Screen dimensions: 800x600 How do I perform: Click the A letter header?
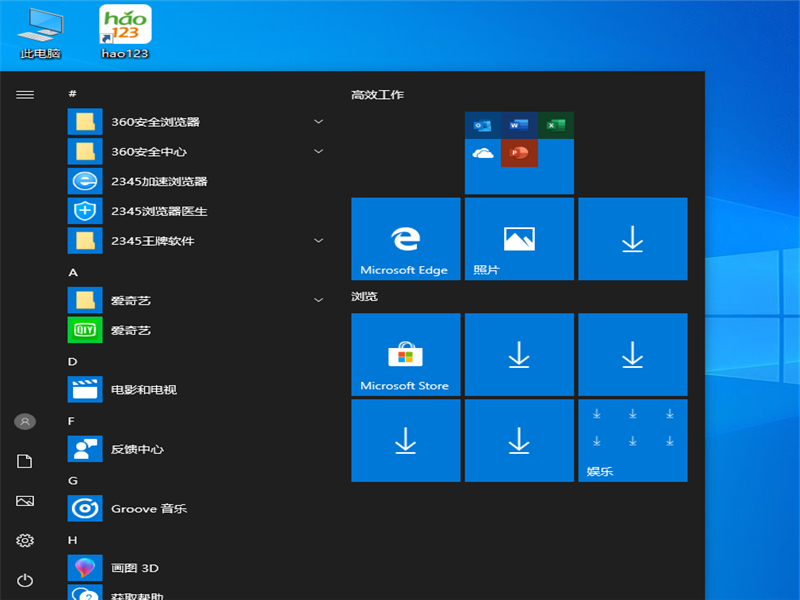coord(73,272)
